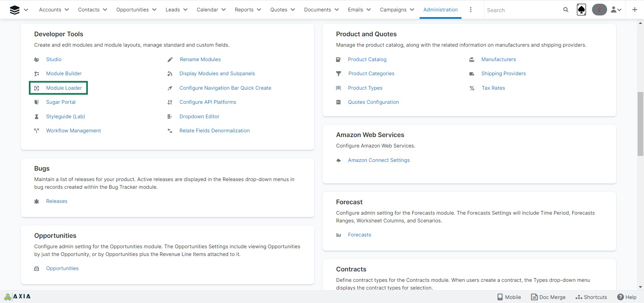The image size is (644, 303).
Task: Open the notifications badge showing 2
Action: coord(599,10)
